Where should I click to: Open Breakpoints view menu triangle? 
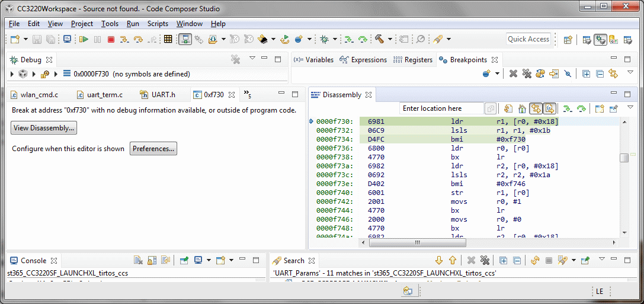click(x=630, y=72)
